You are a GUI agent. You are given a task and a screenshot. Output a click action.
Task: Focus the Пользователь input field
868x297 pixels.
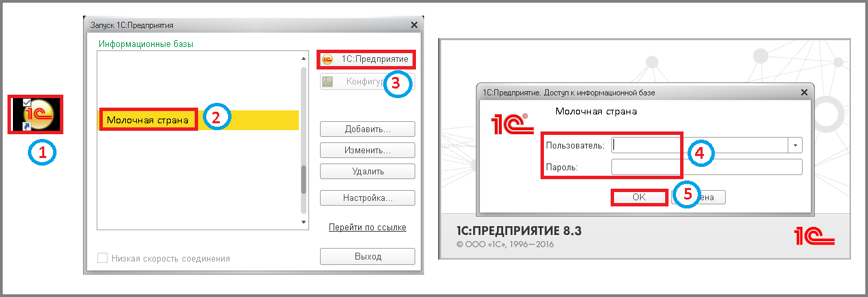(700, 144)
